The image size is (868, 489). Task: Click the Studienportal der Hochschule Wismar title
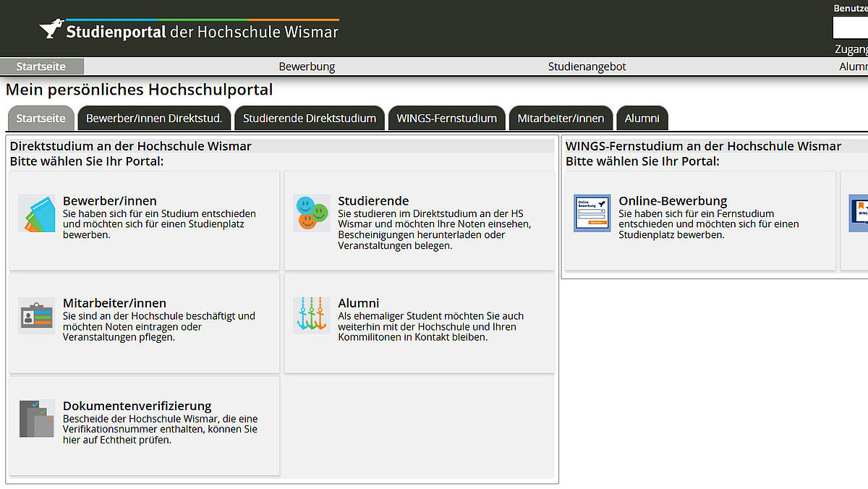click(x=202, y=32)
